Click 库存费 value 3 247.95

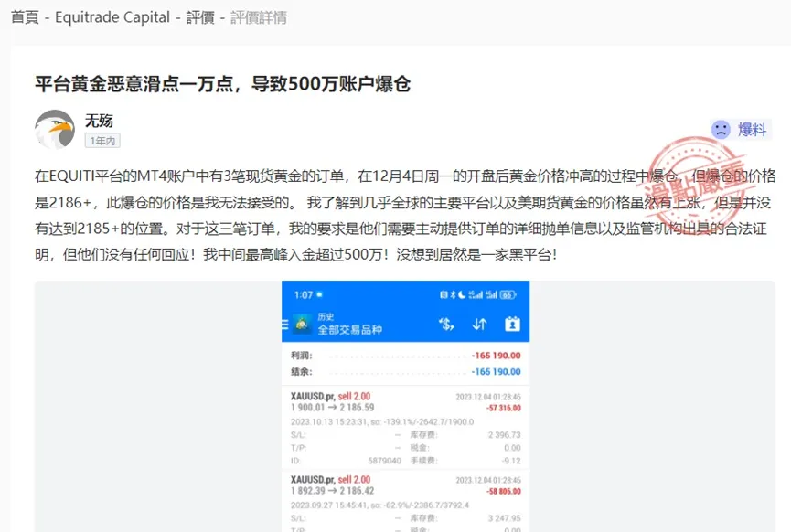click(504, 518)
